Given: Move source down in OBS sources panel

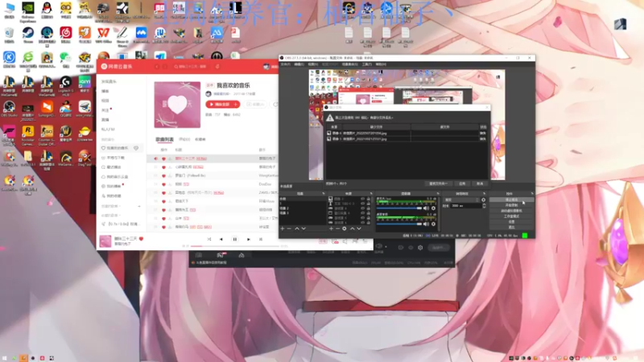Looking at the screenshot, I should click(358, 228).
